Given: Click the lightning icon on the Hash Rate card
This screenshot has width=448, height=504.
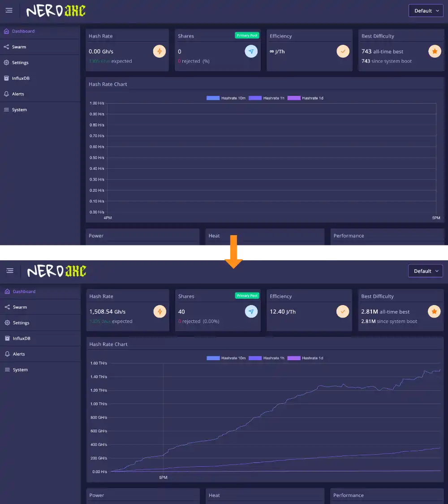Looking at the screenshot, I should [x=159, y=51].
